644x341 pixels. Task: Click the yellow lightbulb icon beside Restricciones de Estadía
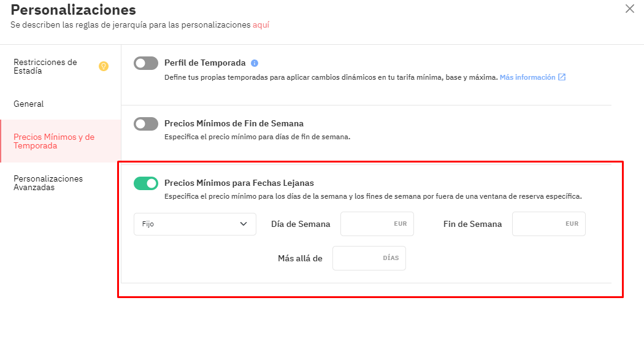[104, 66]
